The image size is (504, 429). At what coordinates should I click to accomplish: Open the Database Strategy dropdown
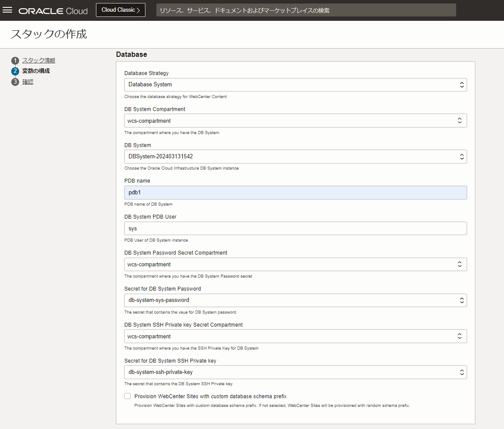(x=295, y=85)
